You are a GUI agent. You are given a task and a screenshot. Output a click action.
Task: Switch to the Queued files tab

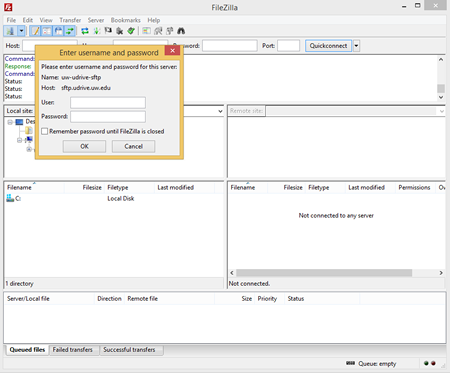coord(27,350)
